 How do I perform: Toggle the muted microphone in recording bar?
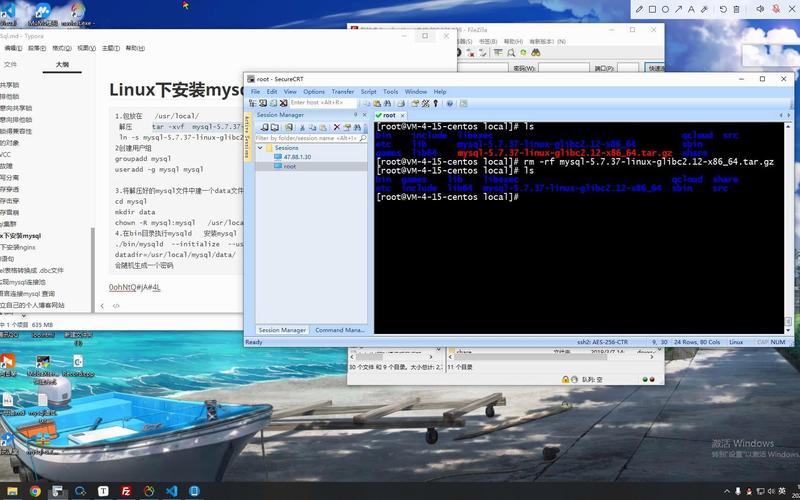(x=776, y=9)
